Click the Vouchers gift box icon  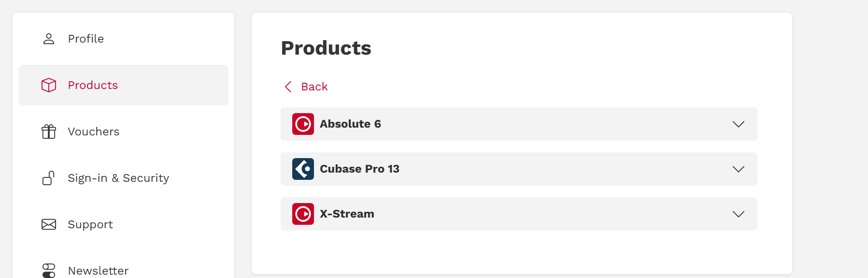click(49, 132)
